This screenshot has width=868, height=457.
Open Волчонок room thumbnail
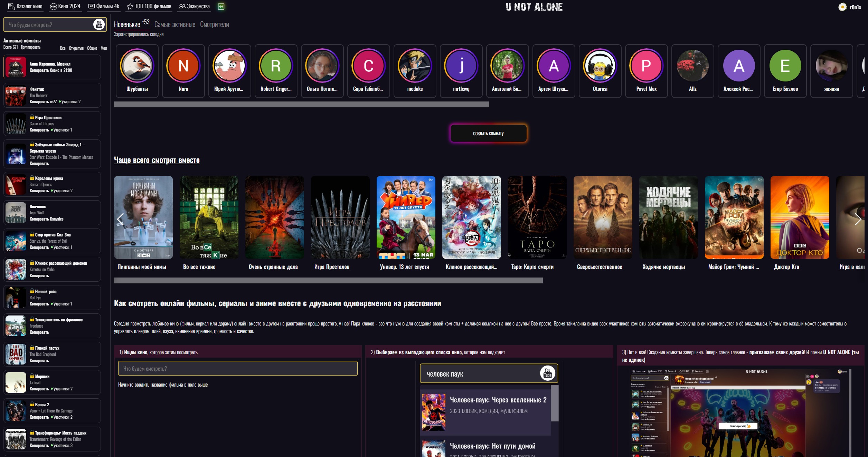pyautogui.click(x=16, y=213)
